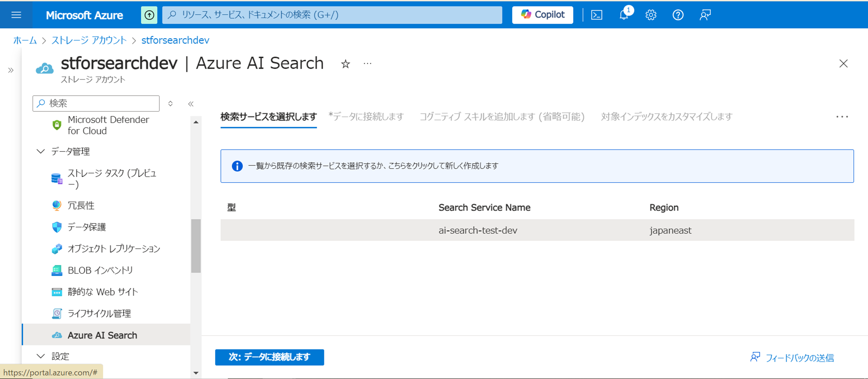The width and height of the screenshot is (868, 379).
Task: Sort by Search Service Name column
Action: [484, 208]
